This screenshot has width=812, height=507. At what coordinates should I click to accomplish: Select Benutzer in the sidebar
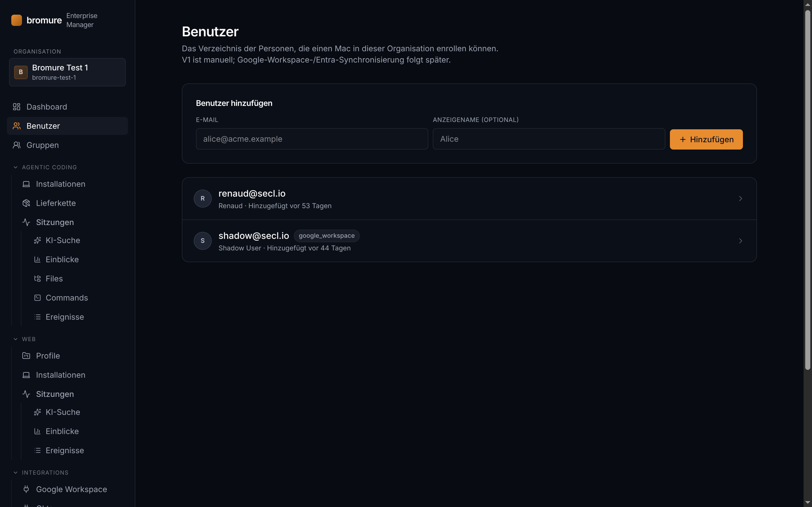(67, 126)
